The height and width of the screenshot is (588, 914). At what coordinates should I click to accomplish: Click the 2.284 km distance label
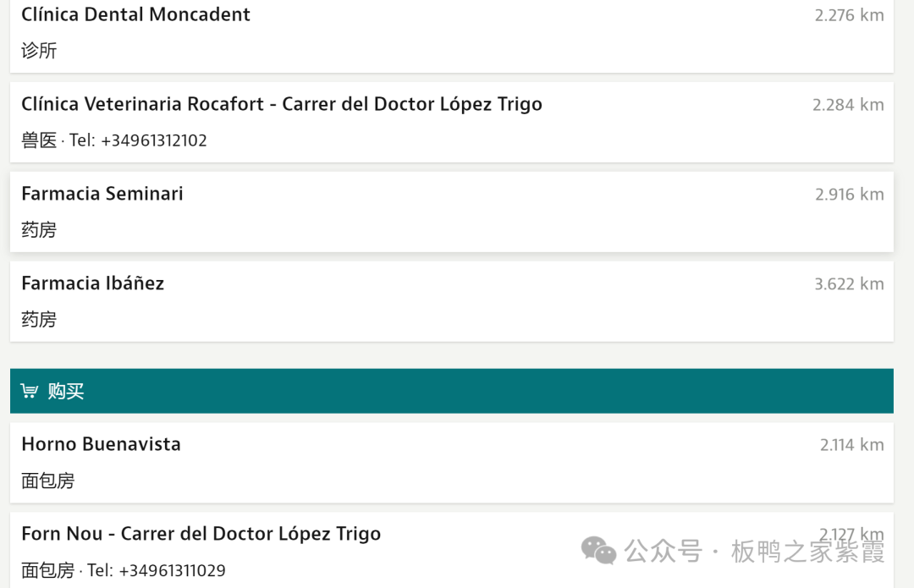tap(848, 105)
